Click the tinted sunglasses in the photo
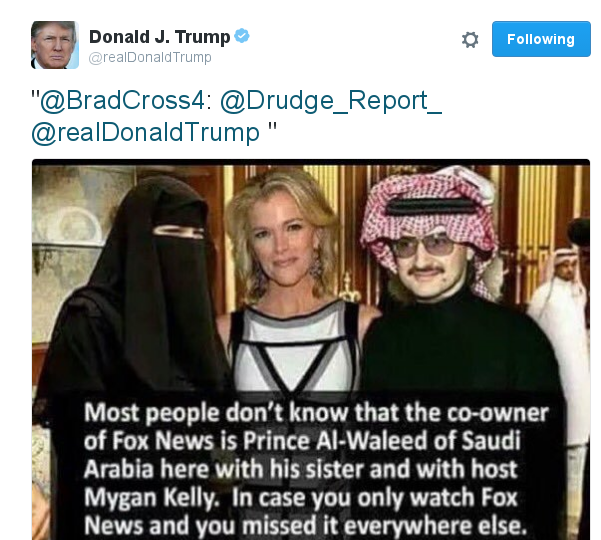This screenshot has height=540, width=601. coord(424,247)
